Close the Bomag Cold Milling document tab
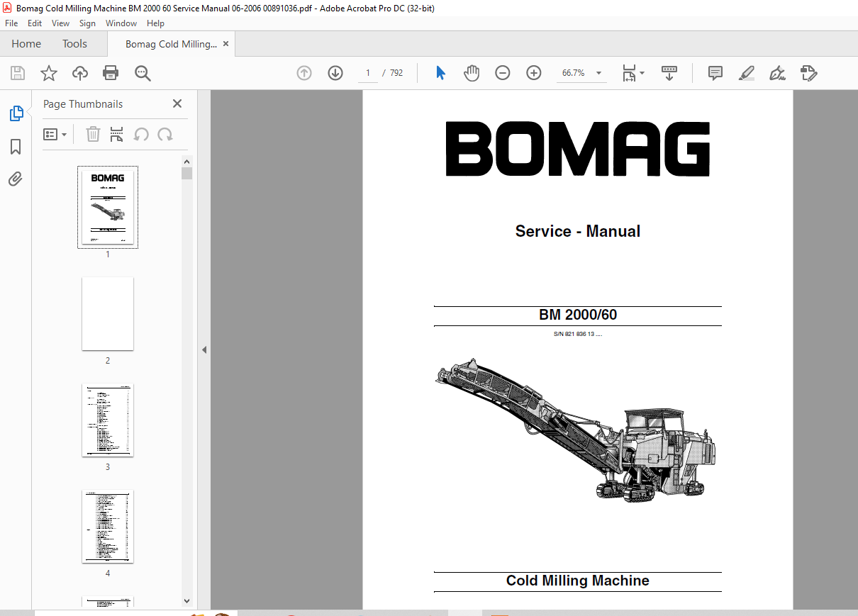Image resolution: width=858 pixels, height=616 pixels. 226,44
